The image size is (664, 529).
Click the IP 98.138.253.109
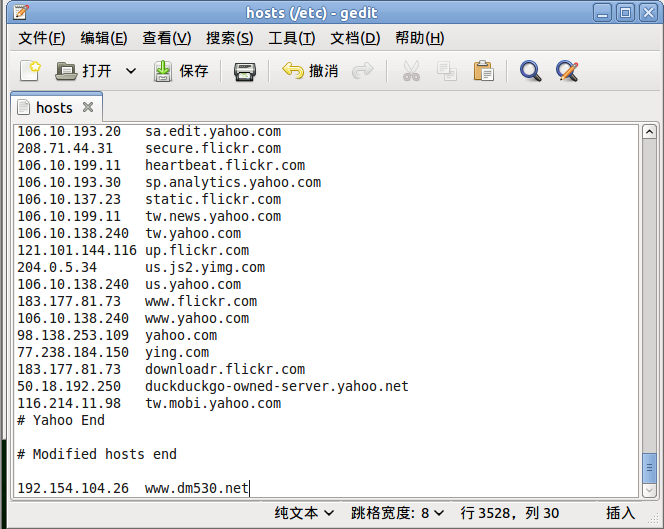[x=73, y=335]
